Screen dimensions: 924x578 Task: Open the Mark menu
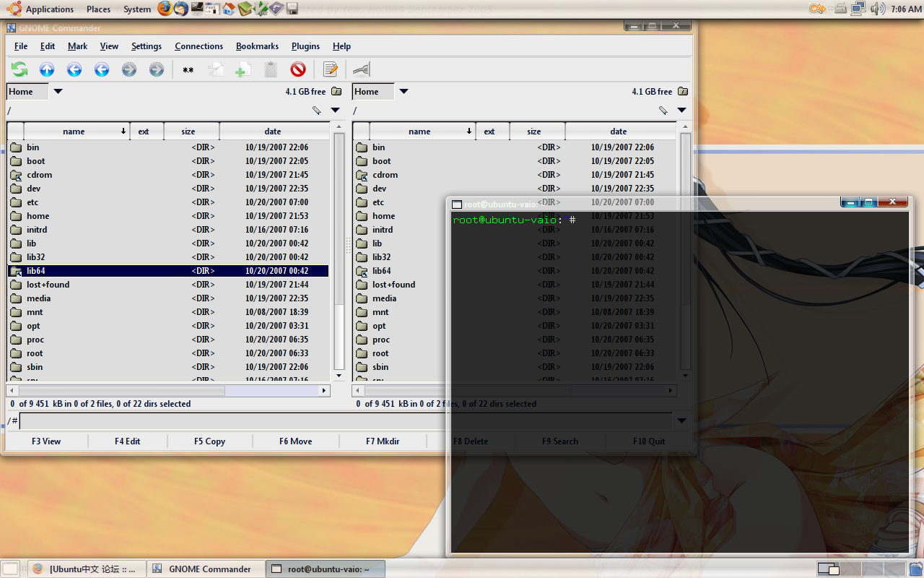pos(78,46)
